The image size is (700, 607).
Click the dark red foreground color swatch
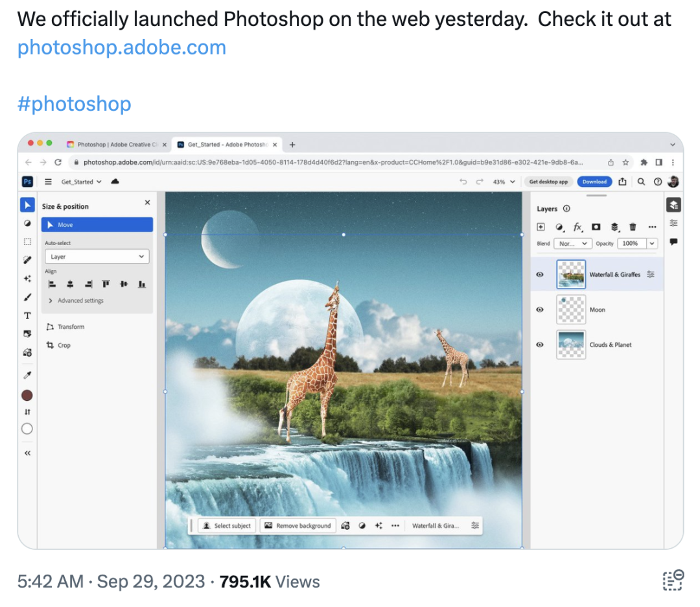(x=27, y=396)
